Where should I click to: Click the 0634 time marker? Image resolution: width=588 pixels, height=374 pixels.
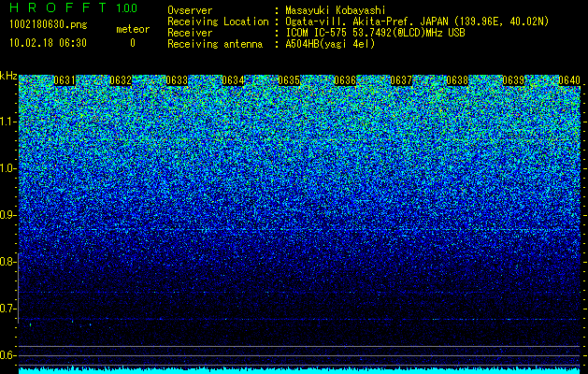tap(233, 80)
